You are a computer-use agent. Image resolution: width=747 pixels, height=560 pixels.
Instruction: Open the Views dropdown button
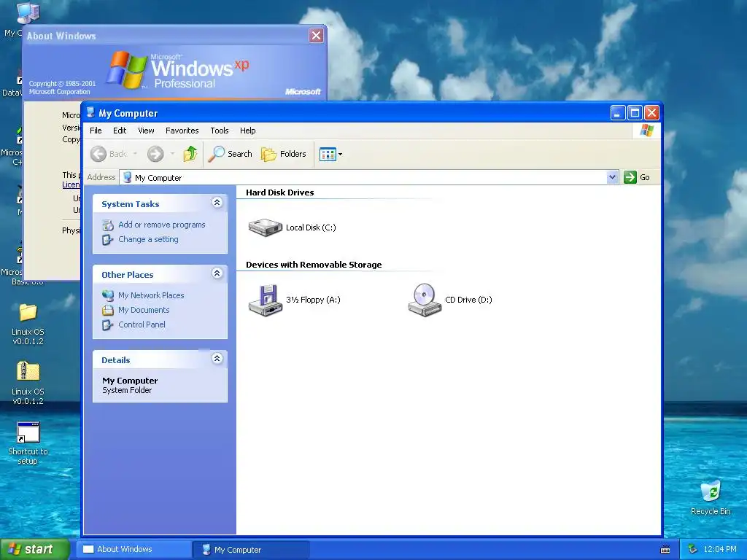(x=330, y=155)
